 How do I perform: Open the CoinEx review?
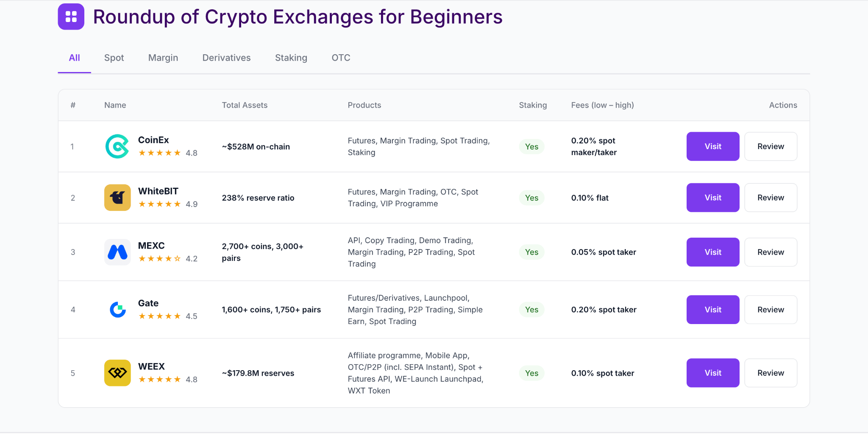771,147
